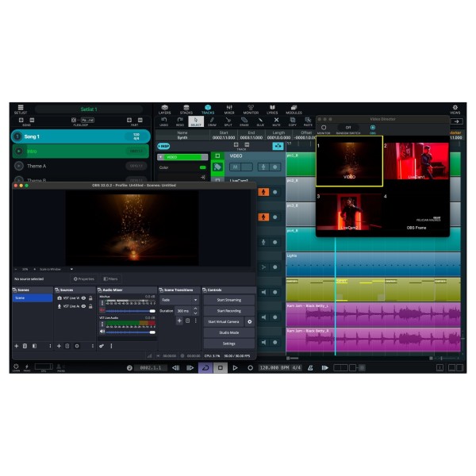The width and height of the screenshot is (476, 476).
Task: Click the Panic lightning icon
Action: (x=27, y=367)
